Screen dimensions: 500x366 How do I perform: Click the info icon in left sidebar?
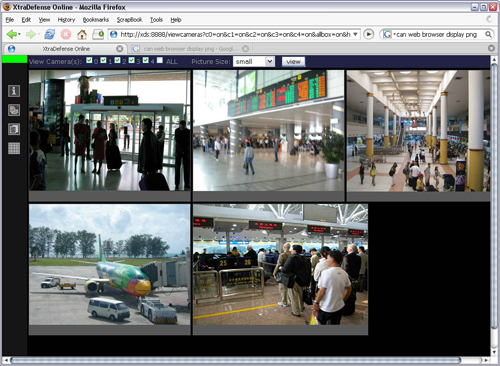click(14, 91)
